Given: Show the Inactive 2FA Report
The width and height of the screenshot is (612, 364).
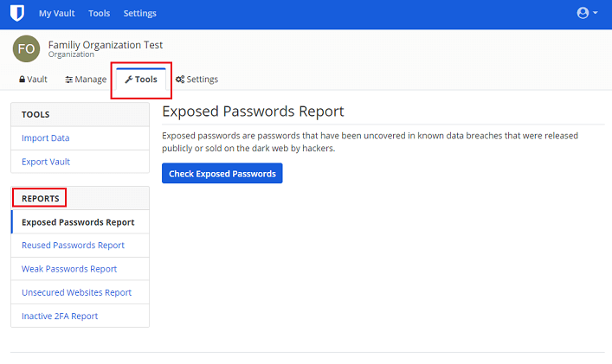Looking at the screenshot, I should [60, 316].
